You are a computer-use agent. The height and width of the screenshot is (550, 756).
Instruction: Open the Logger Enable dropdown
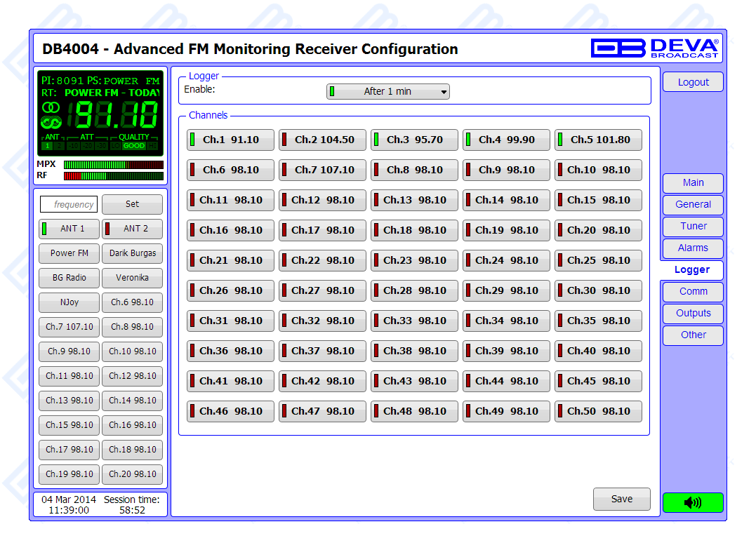[x=387, y=92]
